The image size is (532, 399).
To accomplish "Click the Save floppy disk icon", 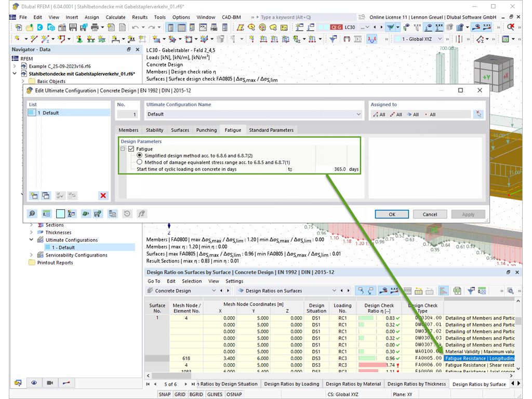I will click(73, 28).
